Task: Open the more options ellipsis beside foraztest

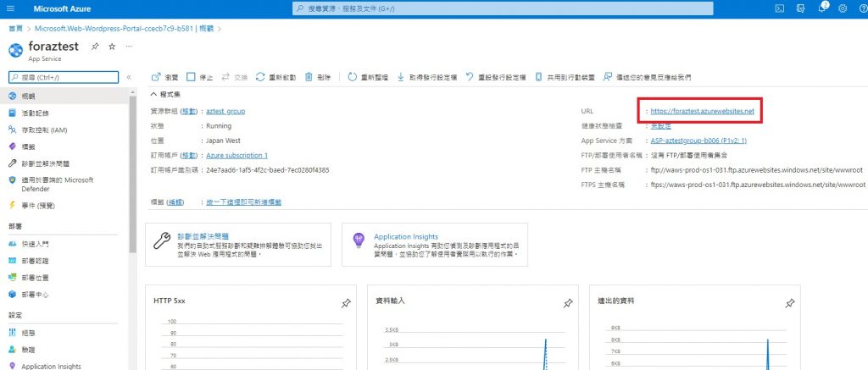Action: 129,47
